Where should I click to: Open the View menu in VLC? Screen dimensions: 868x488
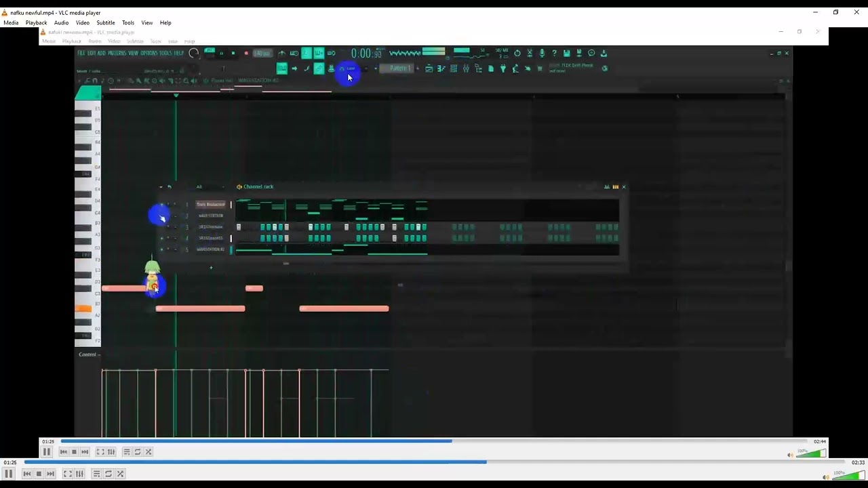146,22
